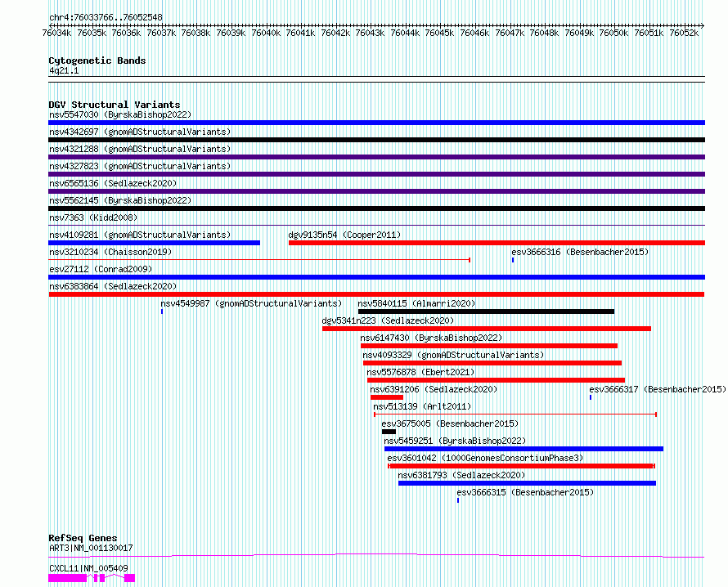Select the red nsv4093329 variant bar
The image size is (728, 587).
[x=492, y=363]
